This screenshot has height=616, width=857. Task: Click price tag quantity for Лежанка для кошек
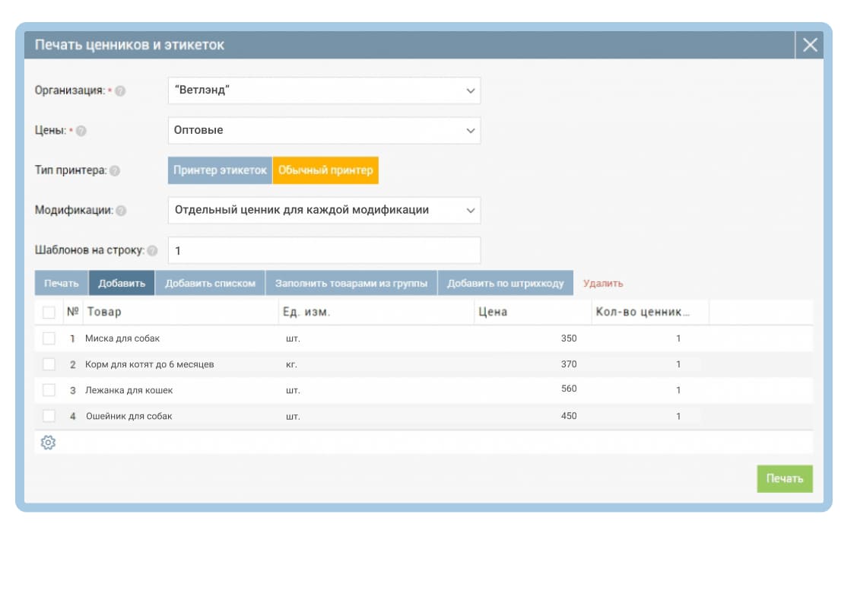pyautogui.click(x=678, y=390)
